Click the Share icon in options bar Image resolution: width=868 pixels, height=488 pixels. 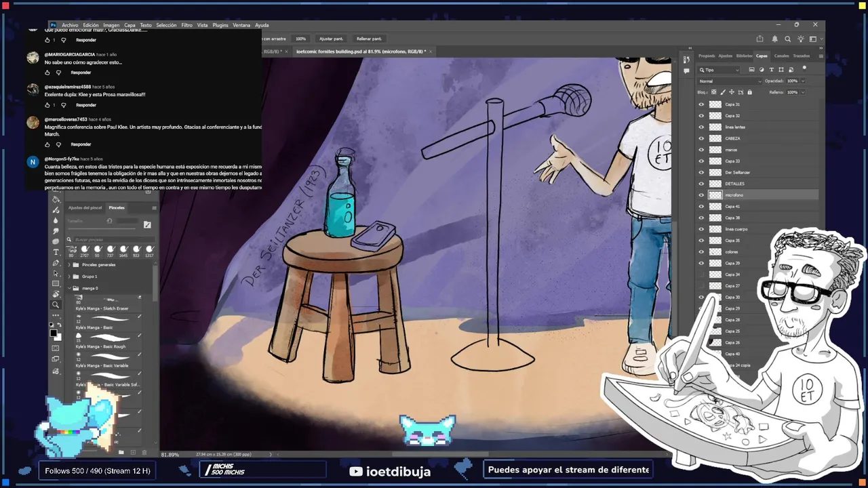click(759, 39)
